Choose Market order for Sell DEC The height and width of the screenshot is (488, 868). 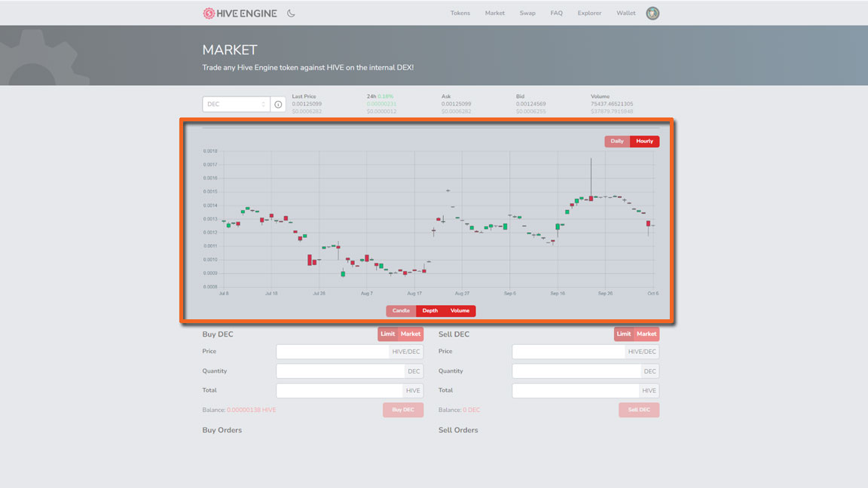646,334
